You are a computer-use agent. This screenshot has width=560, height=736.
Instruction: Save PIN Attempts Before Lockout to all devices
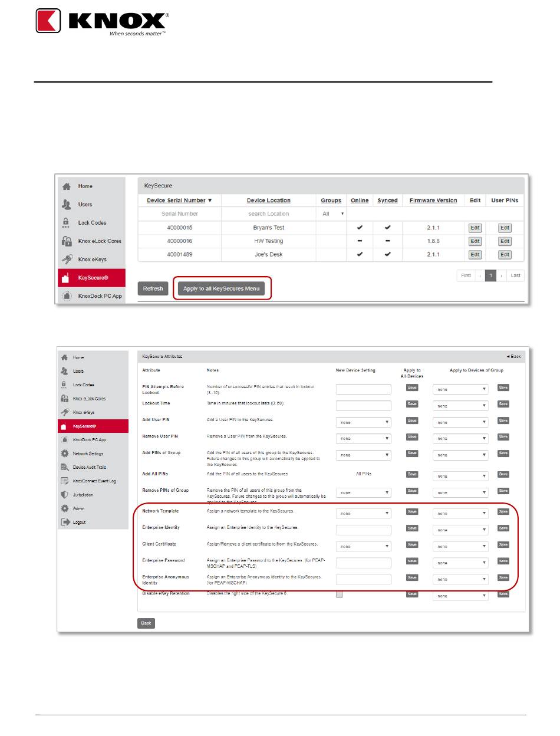point(412,387)
